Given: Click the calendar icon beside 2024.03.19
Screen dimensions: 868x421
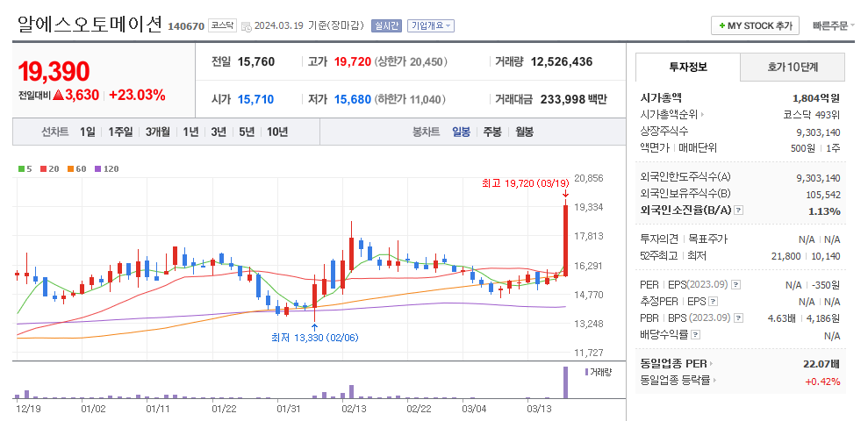Looking at the screenshot, I should 247,26.
